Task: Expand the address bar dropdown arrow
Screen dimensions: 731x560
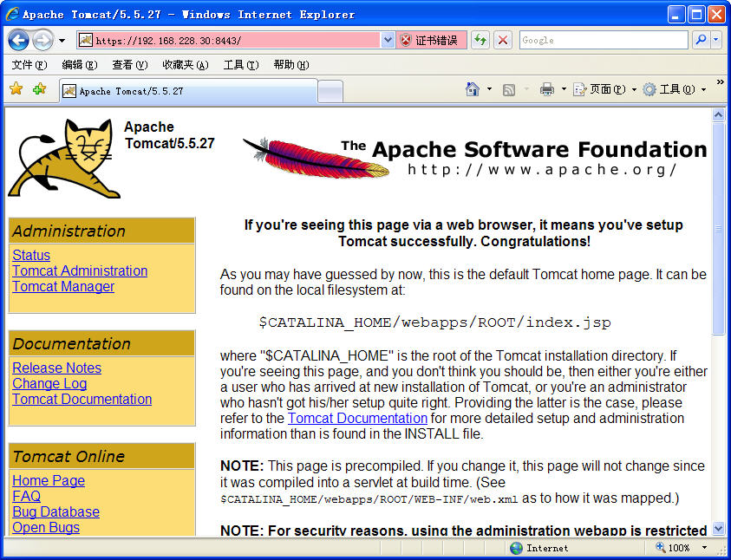Action: (388, 40)
